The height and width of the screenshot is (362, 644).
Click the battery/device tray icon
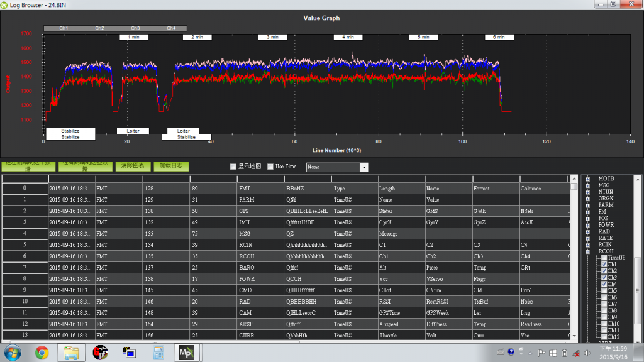[x=564, y=353]
